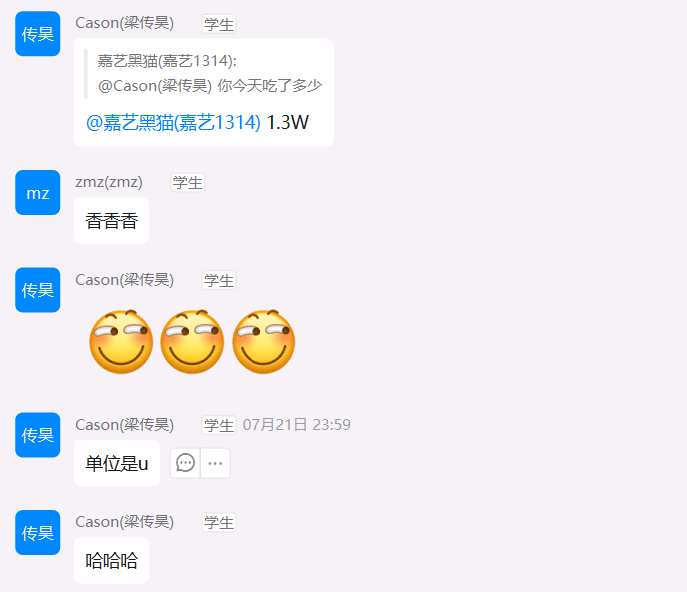Click the 传昊 avatar on the 1.3W message
This screenshot has width=687, height=592.
point(38,34)
